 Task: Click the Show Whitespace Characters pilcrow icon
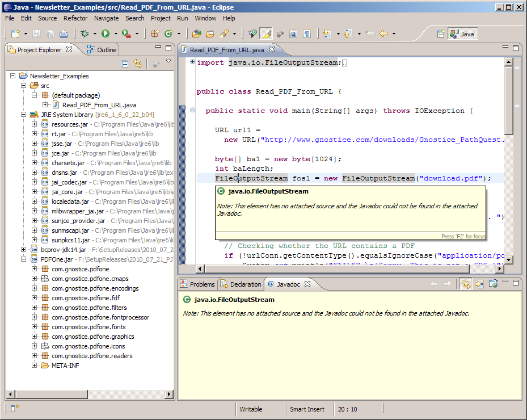click(307, 33)
